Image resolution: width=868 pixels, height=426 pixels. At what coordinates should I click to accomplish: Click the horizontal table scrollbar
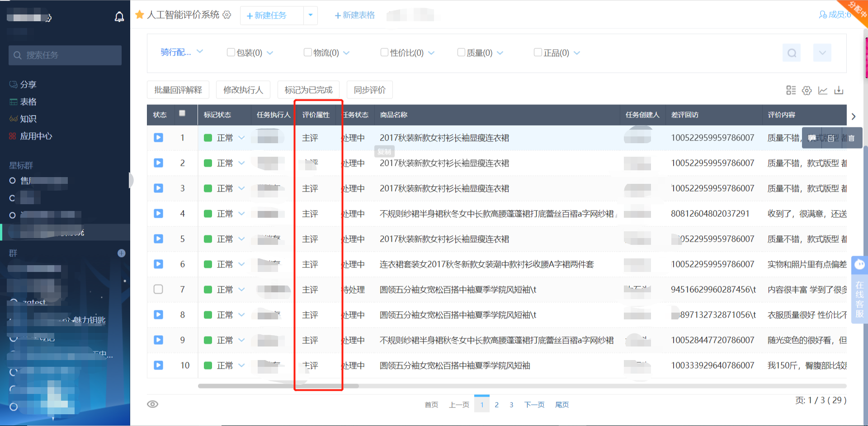point(278,386)
